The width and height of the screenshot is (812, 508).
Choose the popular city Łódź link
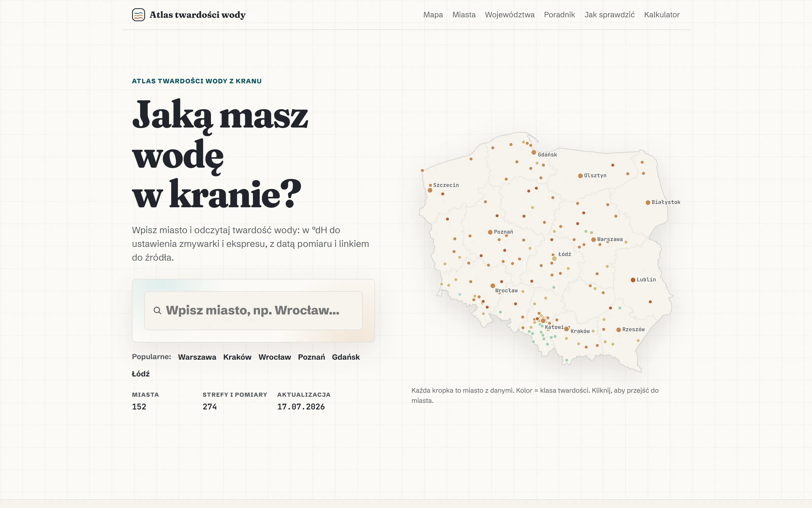(x=141, y=374)
